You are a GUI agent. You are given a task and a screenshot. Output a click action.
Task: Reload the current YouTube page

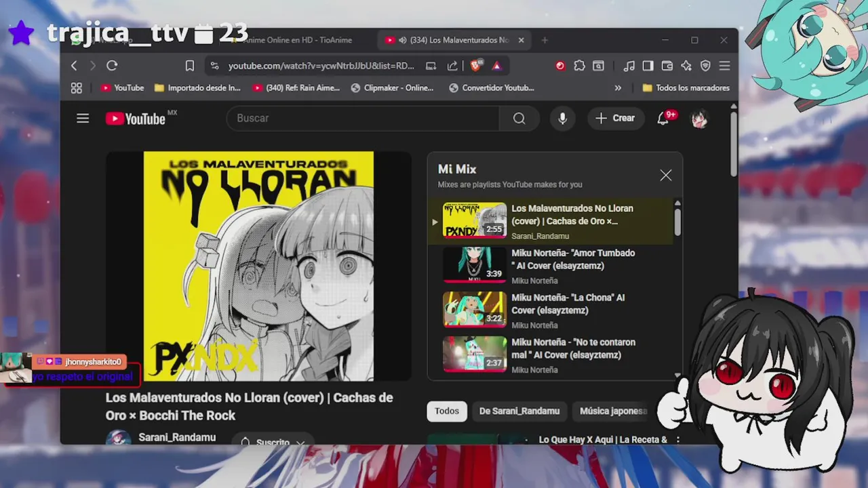point(112,66)
